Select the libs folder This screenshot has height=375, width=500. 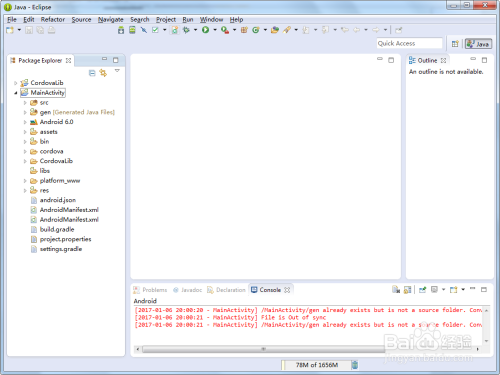click(44, 171)
